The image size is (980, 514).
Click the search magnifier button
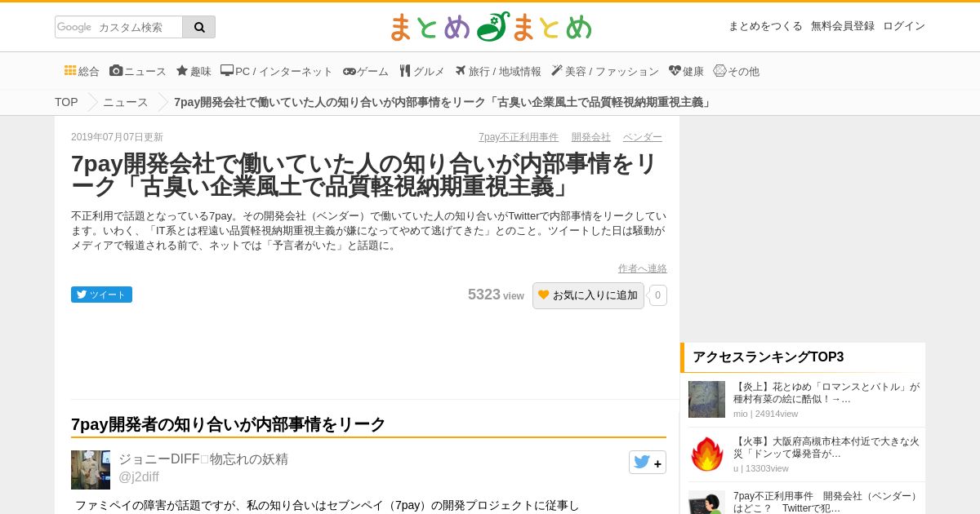click(x=199, y=27)
